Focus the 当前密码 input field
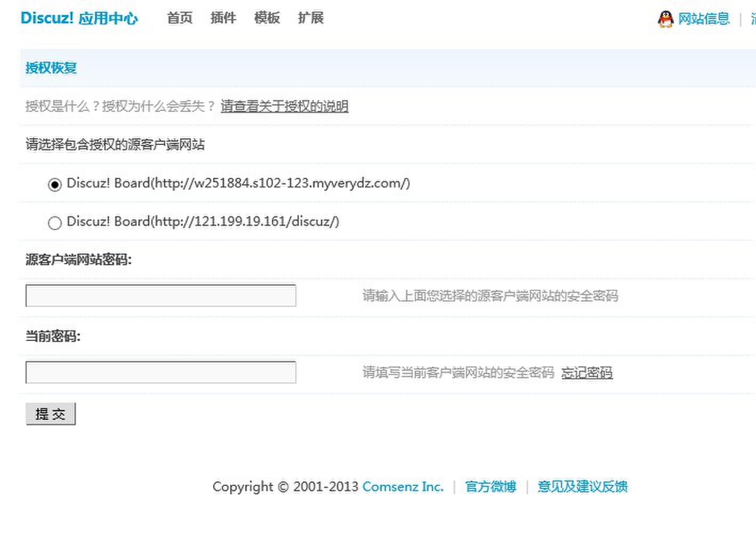Viewport: 756px width, 538px height. [x=161, y=372]
